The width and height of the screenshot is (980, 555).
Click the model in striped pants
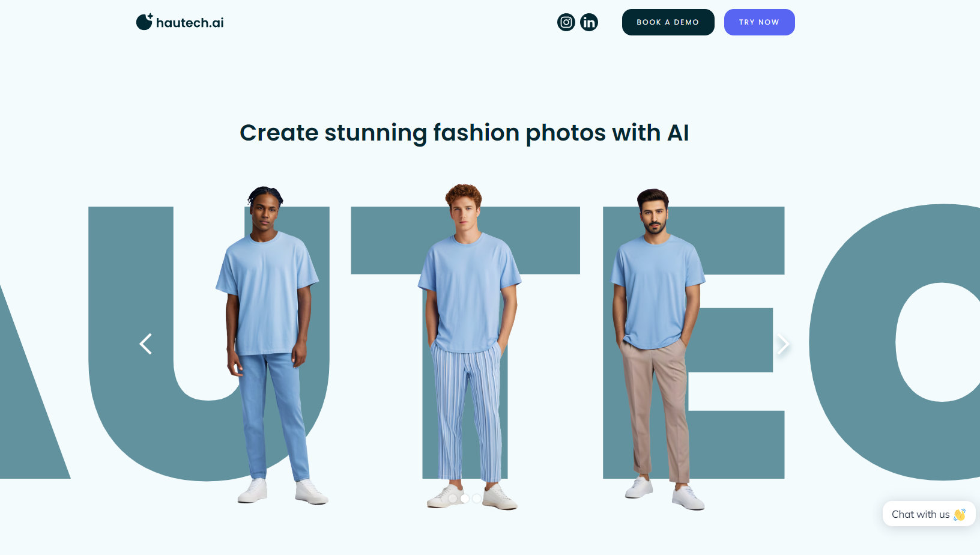pos(470,347)
